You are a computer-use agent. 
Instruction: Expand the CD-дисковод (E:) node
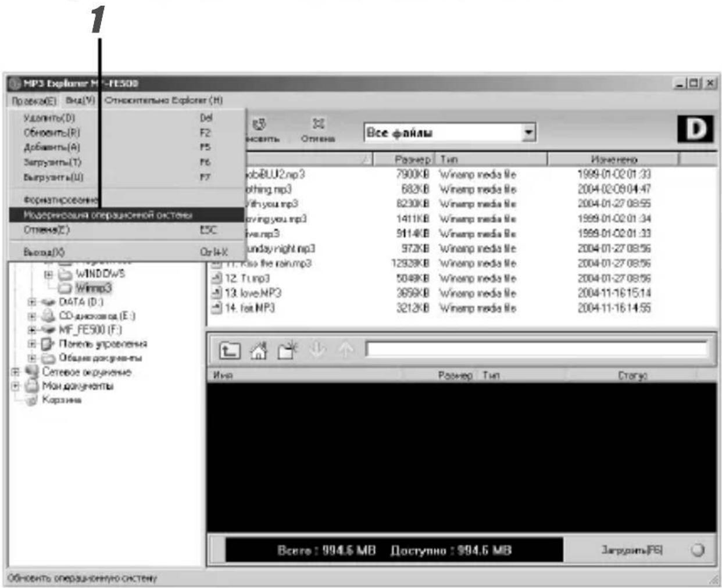tap(33, 316)
